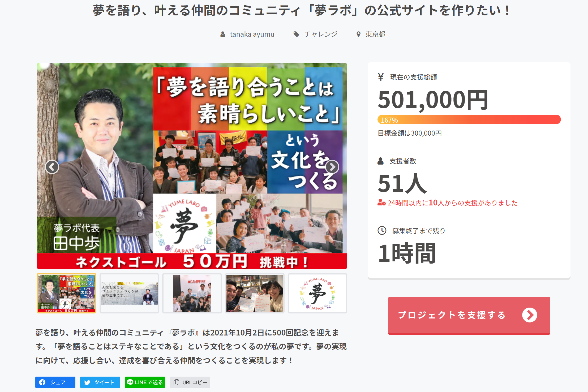
Task: Select the first rainbow banner thumbnail
Action: click(x=66, y=293)
